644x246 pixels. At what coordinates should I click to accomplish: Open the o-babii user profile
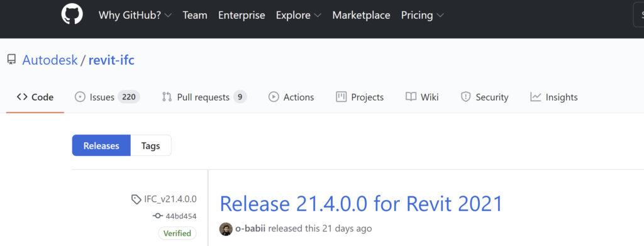coord(250,229)
